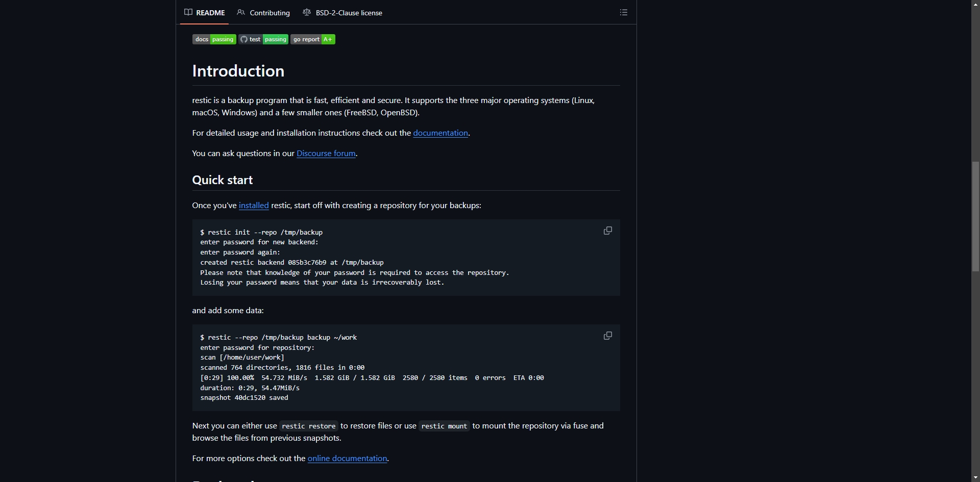This screenshot has width=980, height=482.
Task: Click the line '$ restic init --repo /tmp/backup'
Action: click(x=261, y=232)
